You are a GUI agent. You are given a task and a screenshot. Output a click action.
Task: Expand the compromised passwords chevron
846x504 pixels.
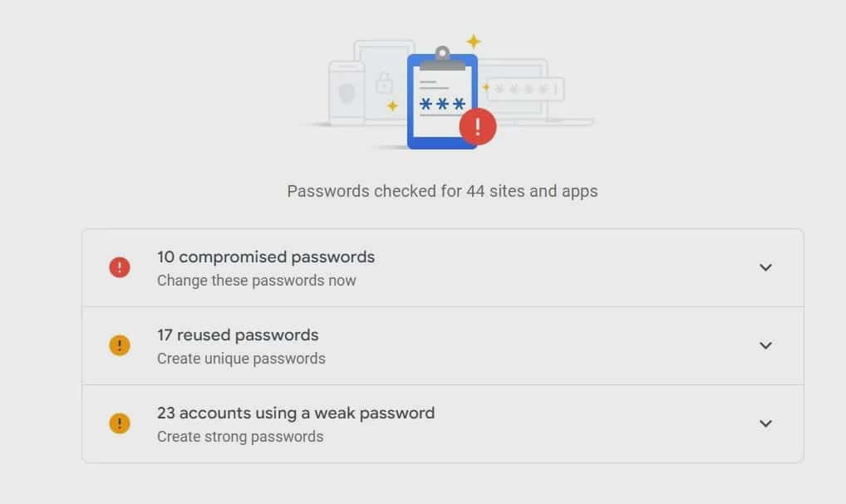(x=765, y=267)
